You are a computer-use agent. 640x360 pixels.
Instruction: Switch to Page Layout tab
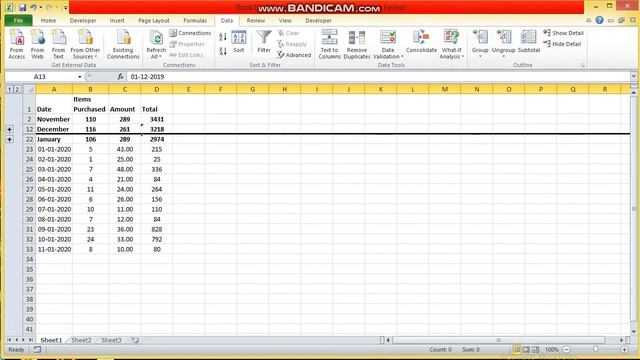tap(153, 20)
